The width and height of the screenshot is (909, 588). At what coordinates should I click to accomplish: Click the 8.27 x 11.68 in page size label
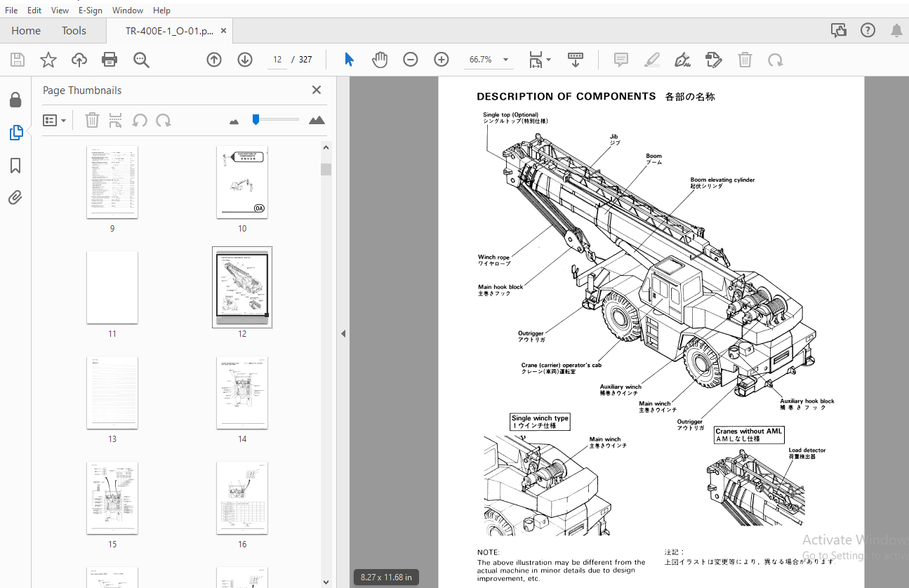pos(386,577)
